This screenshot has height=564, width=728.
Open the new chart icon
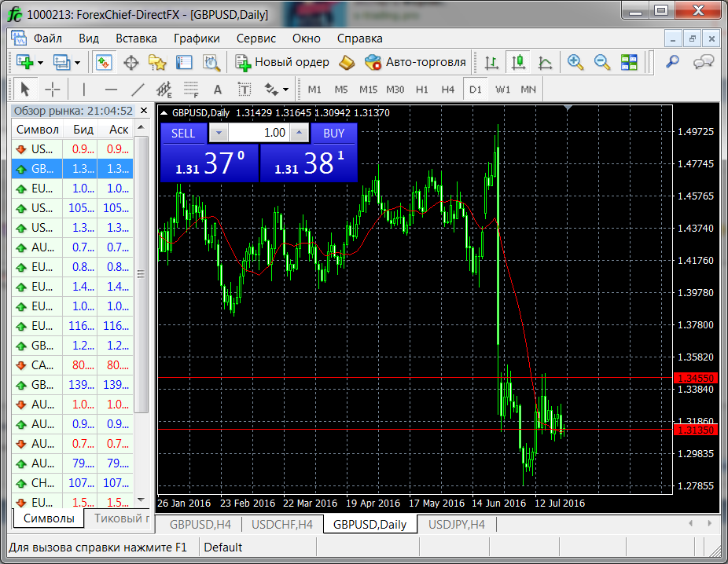pos(24,62)
